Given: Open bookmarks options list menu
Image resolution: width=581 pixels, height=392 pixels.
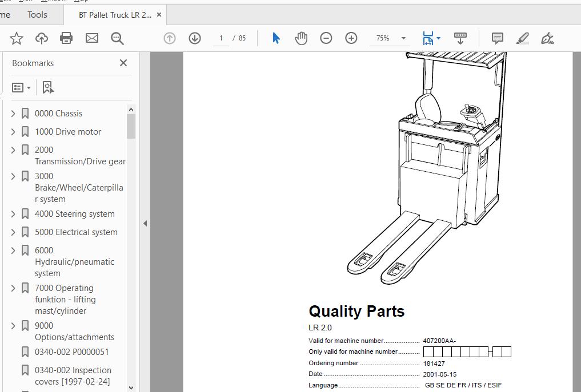Looking at the screenshot, I should (21, 88).
